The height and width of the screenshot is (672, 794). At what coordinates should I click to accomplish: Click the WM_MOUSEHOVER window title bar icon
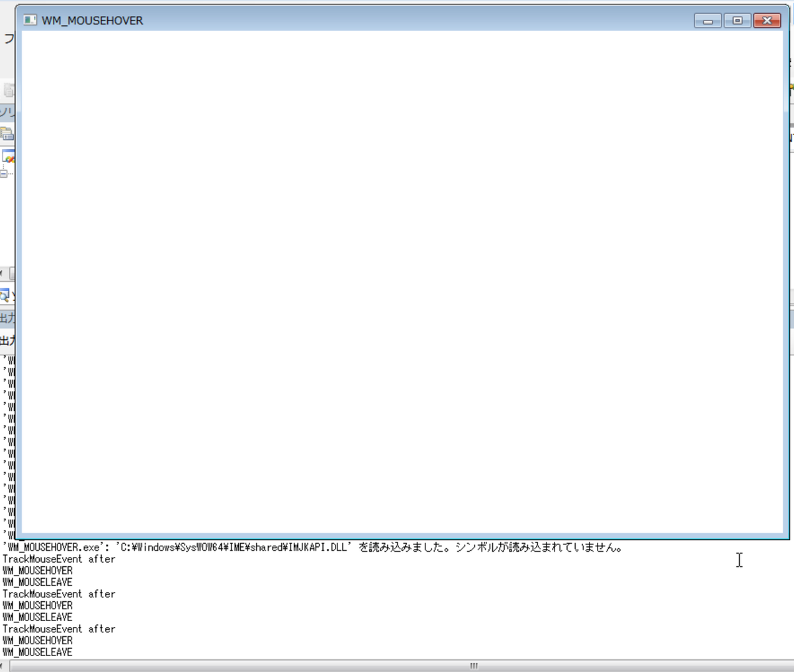tap(30, 20)
